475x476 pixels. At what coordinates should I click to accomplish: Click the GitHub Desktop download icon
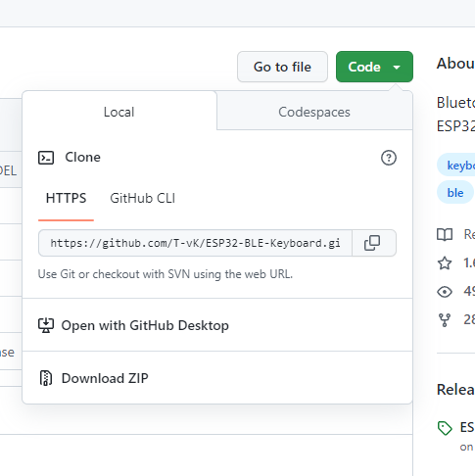(x=46, y=325)
